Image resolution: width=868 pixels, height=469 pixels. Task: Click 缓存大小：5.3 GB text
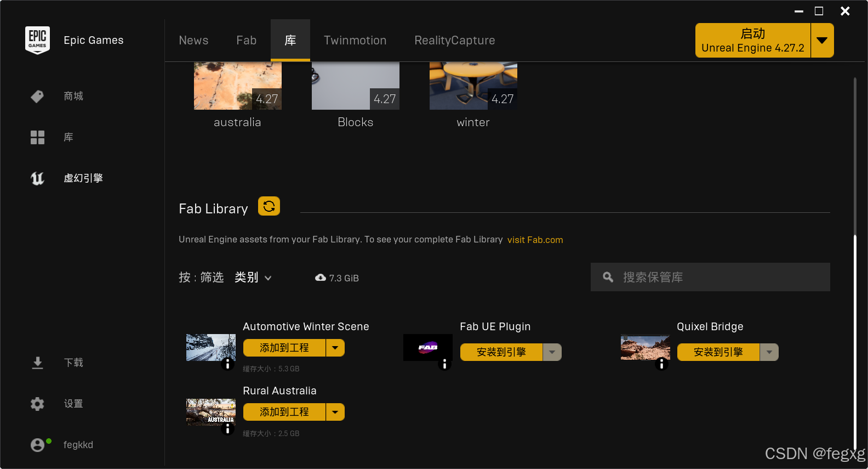tap(271, 369)
